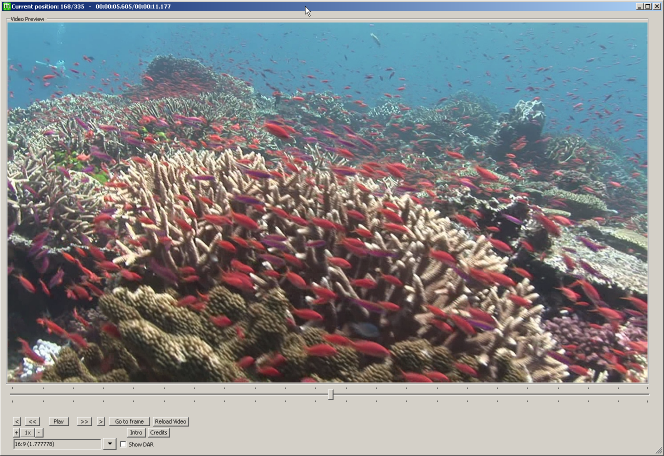
Task: Zoom out with the '-' button
Action: (x=39, y=433)
